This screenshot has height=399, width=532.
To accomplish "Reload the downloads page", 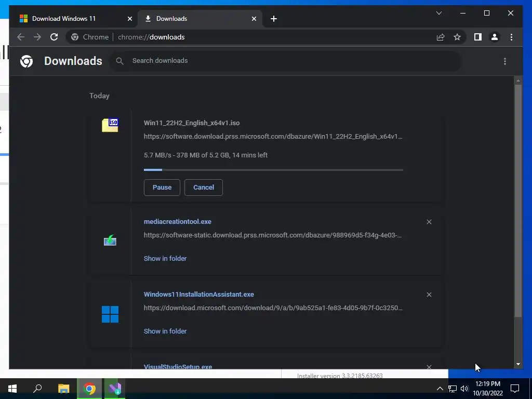I will pyautogui.click(x=54, y=37).
